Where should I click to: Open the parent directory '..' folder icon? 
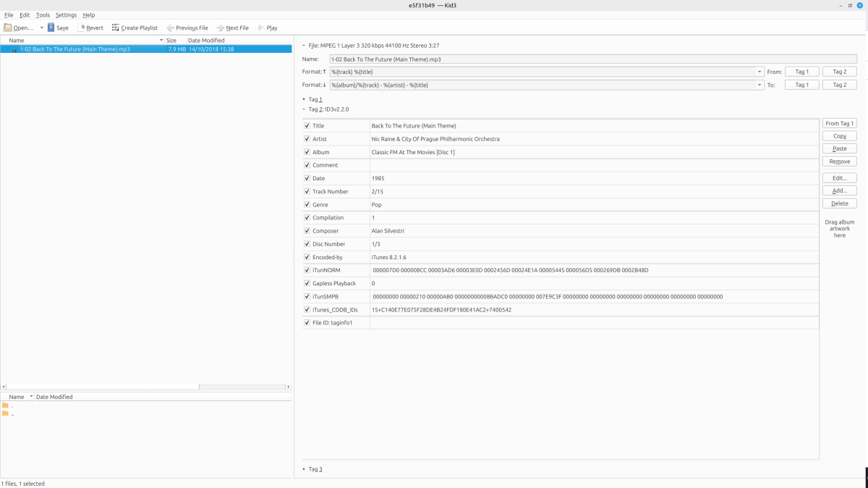point(6,413)
